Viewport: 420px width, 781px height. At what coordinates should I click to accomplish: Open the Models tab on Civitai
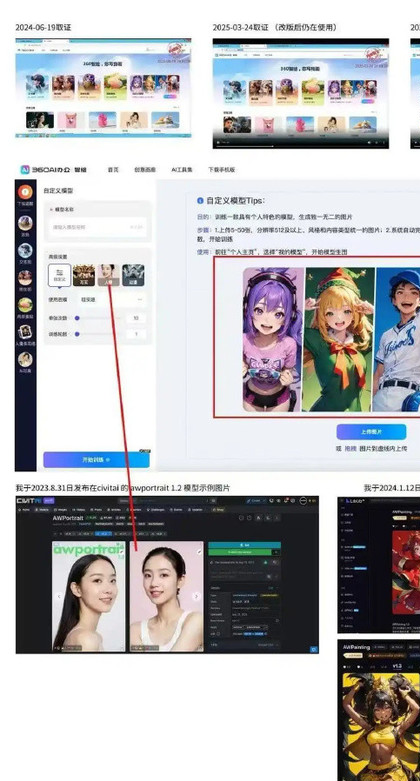pos(42,510)
